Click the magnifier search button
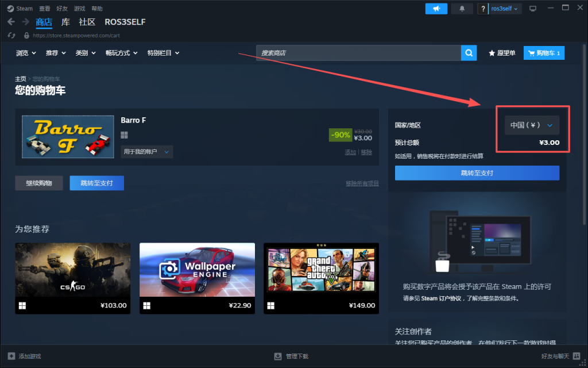 pos(469,53)
